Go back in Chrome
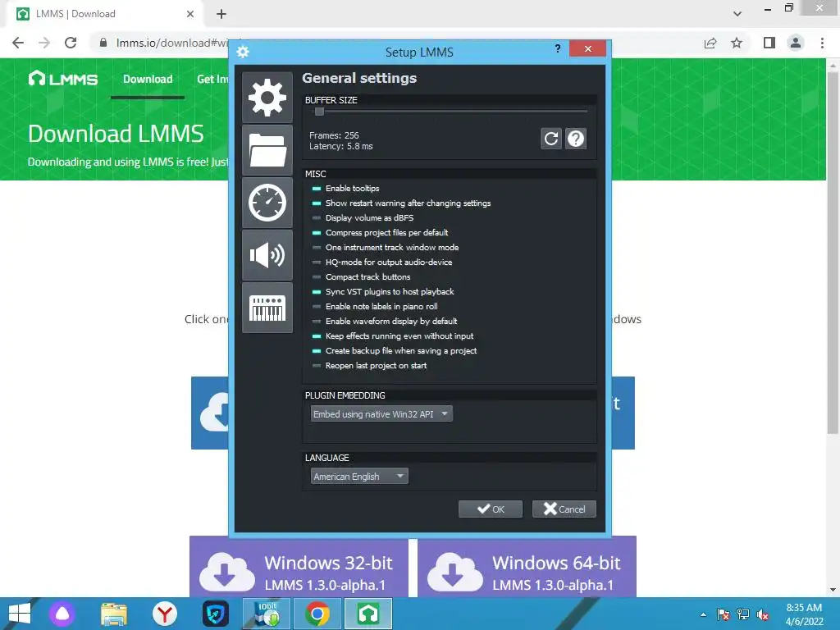Screen dimensions: 840x630 [18, 43]
